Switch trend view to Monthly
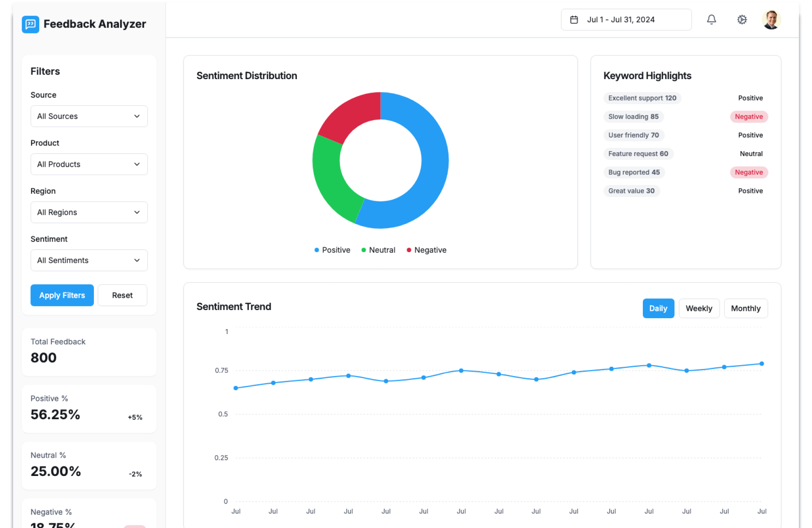Screen dimensions: 812x528 click(x=745, y=308)
